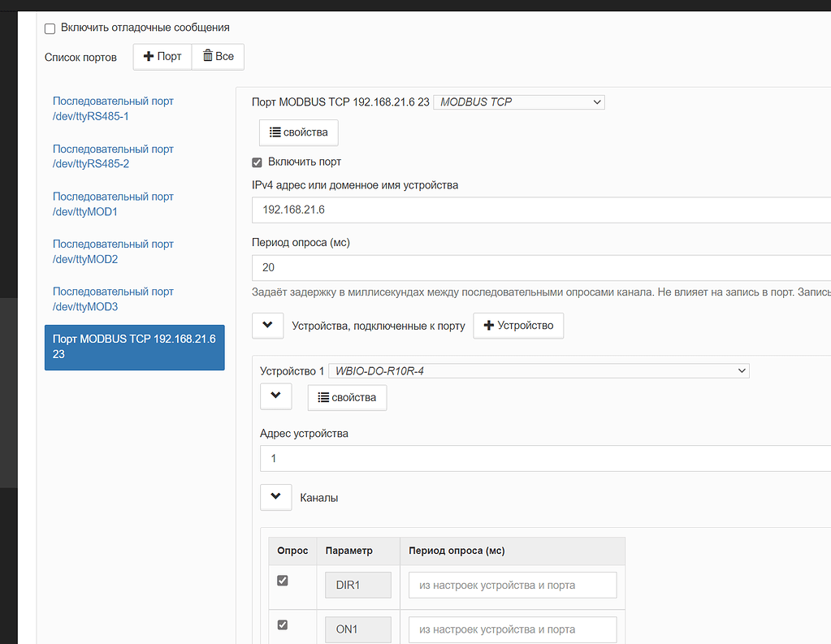831x644 pixels.
Task: Add a new port with the Порт plus button
Action: [x=162, y=56]
